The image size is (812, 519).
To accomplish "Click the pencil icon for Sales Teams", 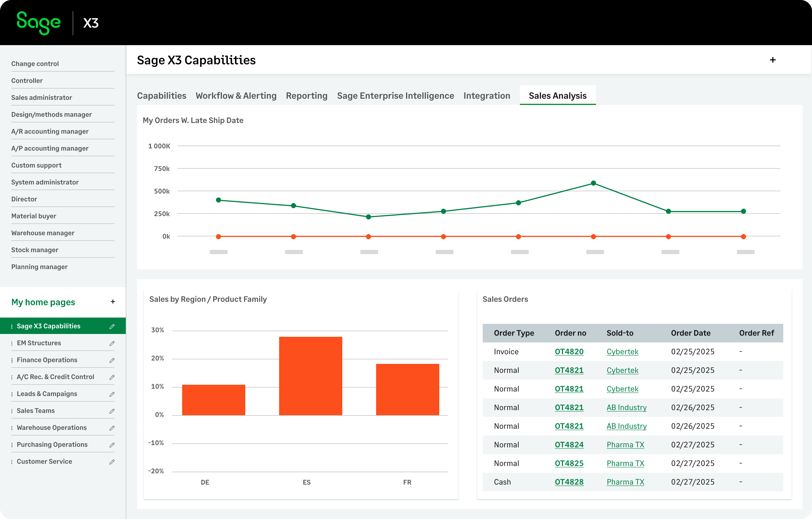I will (x=112, y=411).
